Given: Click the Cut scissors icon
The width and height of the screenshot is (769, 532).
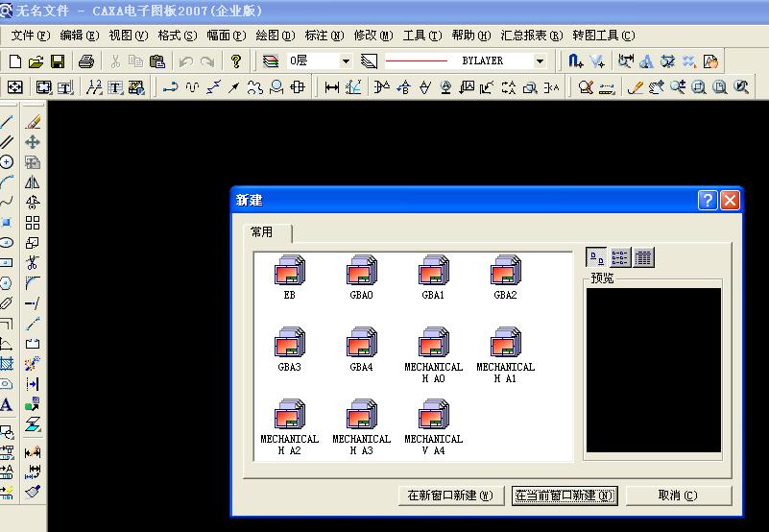Looking at the screenshot, I should pos(115,61).
